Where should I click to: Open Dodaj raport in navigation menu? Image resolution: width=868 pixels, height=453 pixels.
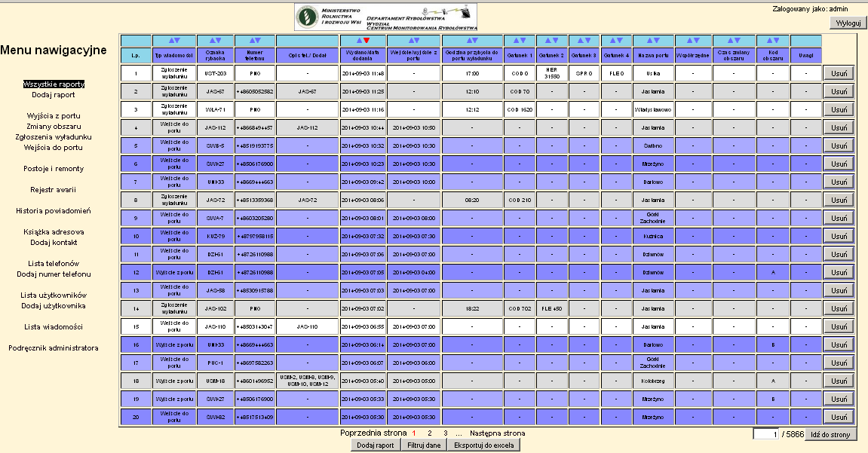[x=53, y=94]
